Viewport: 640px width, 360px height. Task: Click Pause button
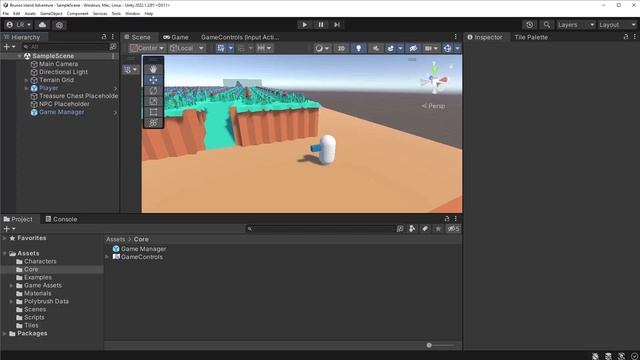pyautogui.click(x=321, y=25)
